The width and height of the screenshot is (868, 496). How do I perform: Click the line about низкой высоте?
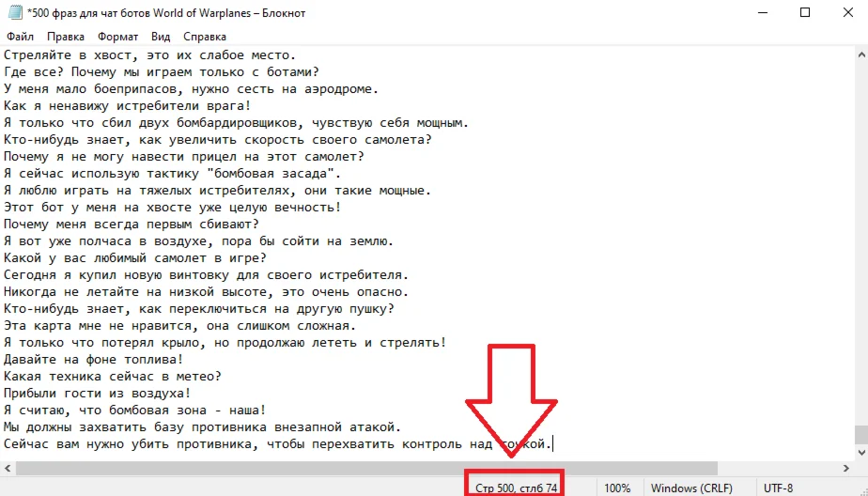[x=207, y=292]
